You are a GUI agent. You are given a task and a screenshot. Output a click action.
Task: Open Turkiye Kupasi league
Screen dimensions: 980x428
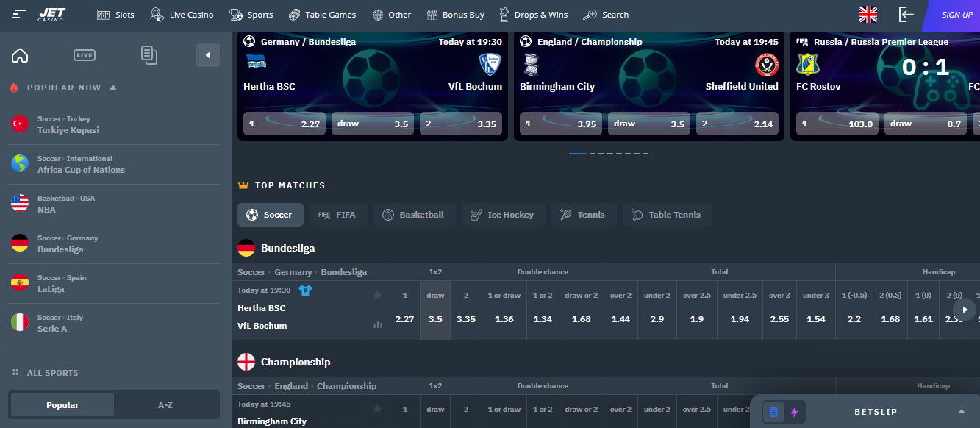click(x=114, y=124)
